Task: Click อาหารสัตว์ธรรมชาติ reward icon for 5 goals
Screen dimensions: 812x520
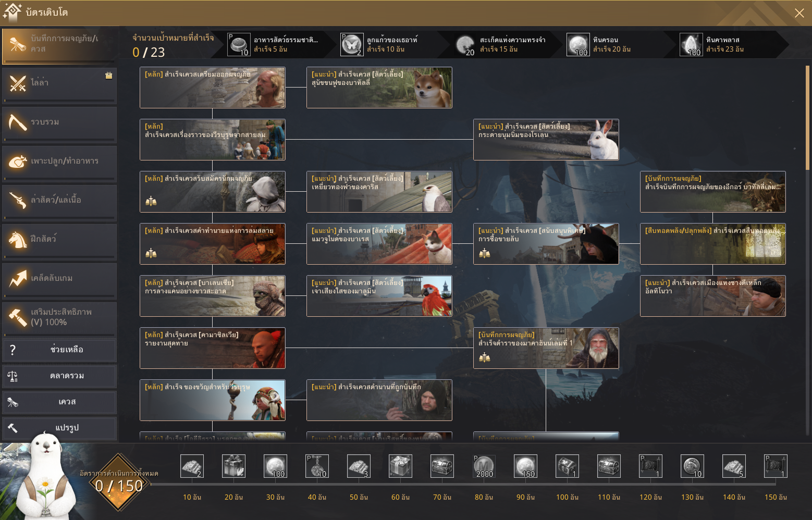Action: (239, 45)
